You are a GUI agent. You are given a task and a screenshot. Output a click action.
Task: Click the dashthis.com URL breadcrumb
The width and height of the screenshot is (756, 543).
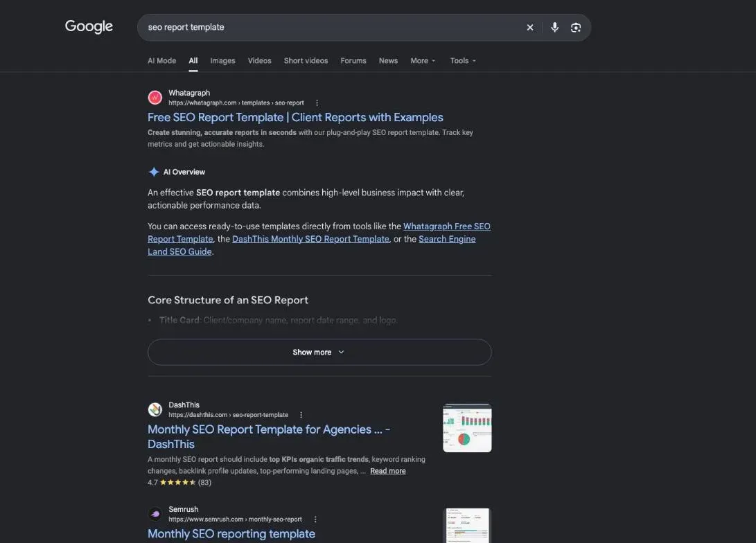point(228,415)
